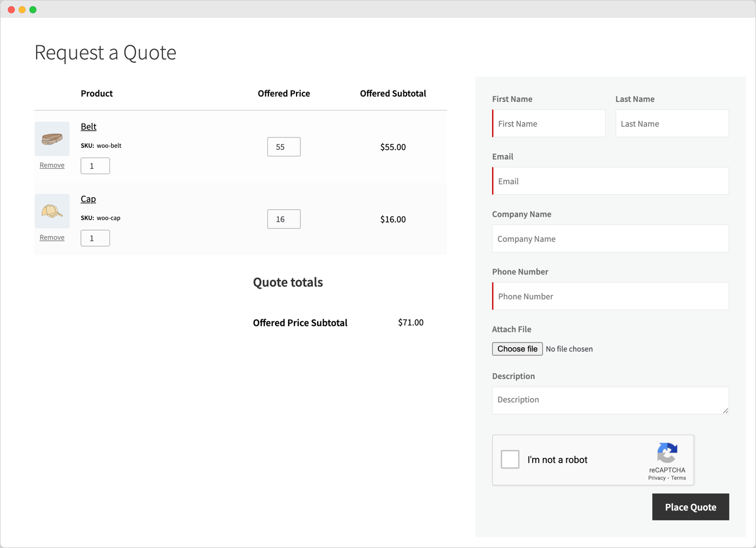This screenshot has width=756, height=548.
Task: Remove the Belt from the quote
Action: tap(52, 165)
